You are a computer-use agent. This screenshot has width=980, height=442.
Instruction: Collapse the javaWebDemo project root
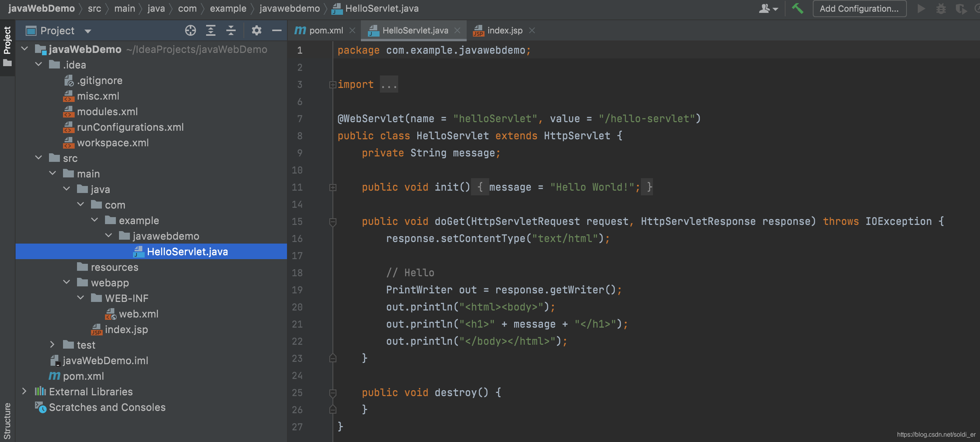click(24, 49)
